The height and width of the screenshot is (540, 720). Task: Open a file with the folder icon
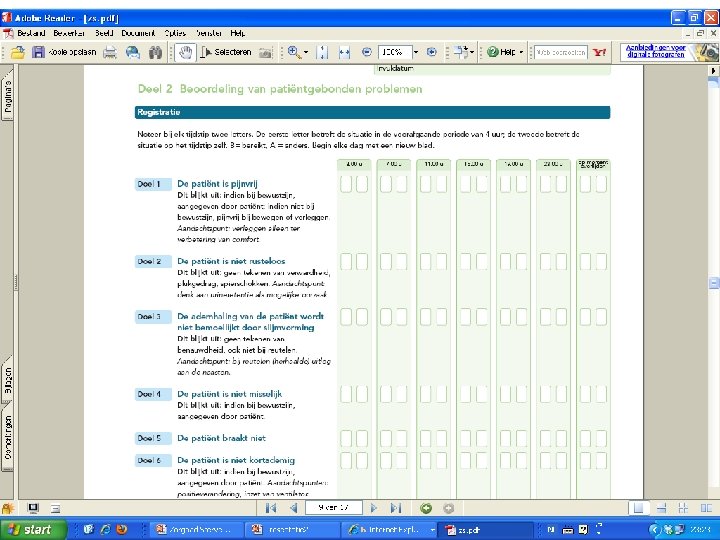(17, 52)
